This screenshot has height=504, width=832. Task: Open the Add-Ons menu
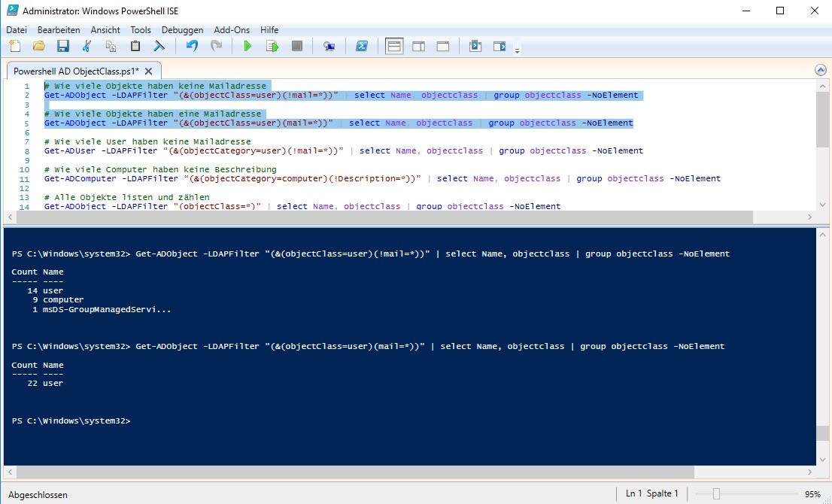point(232,30)
